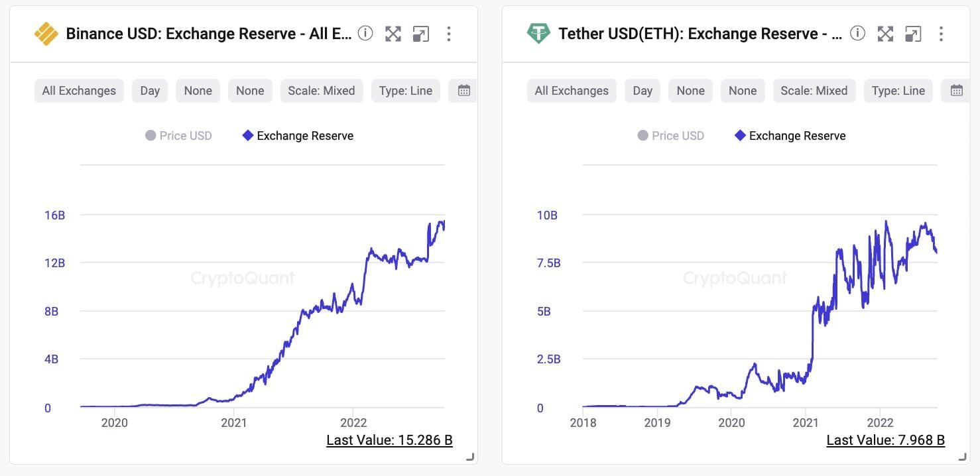Open the three-dot menu on the Tether chart
Image resolution: width=980 pixels, height=476 pixels.
click(x=941, y=33)
